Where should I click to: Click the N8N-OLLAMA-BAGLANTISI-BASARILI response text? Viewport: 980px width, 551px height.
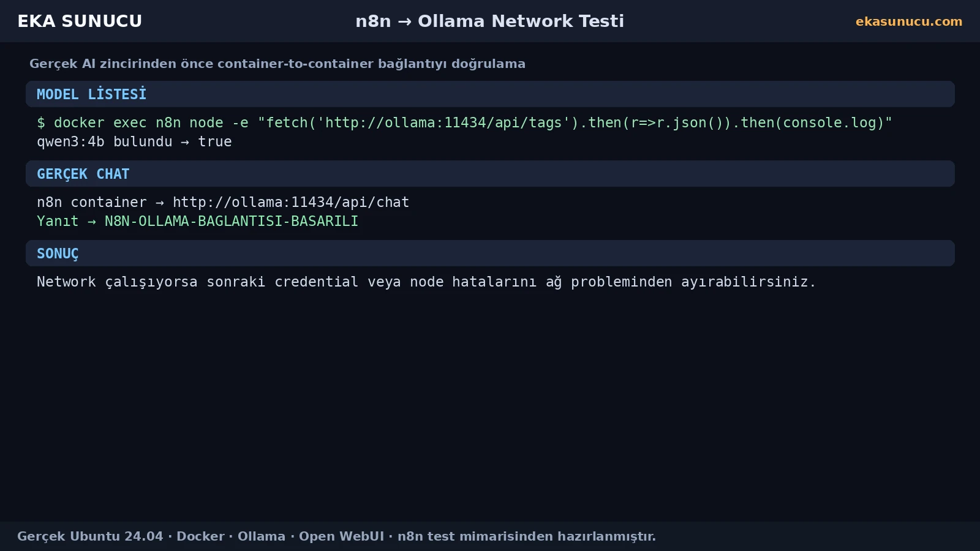232,221
